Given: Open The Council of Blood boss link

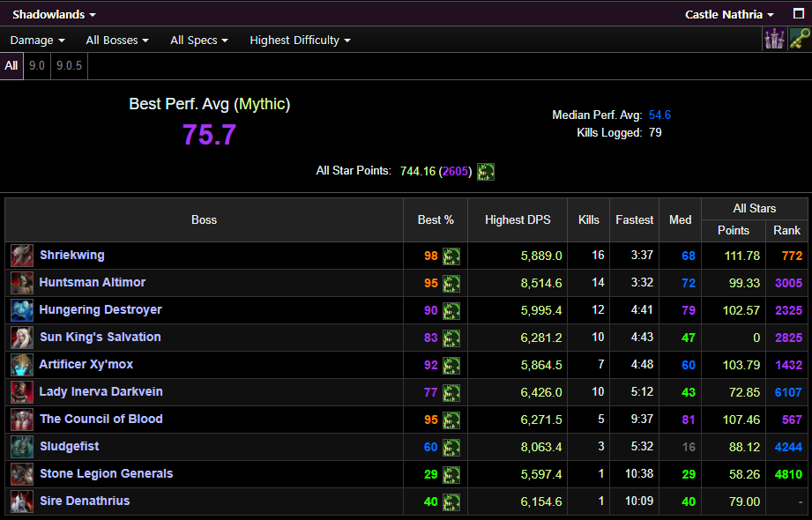Looking at the screenshot, I should pyautogui.click(x=101, y=419).
